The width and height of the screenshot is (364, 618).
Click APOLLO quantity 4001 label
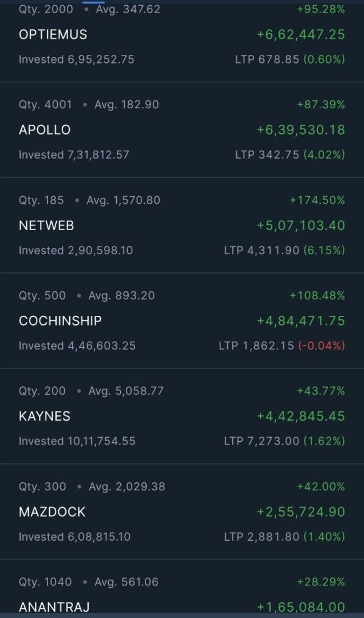45,105
